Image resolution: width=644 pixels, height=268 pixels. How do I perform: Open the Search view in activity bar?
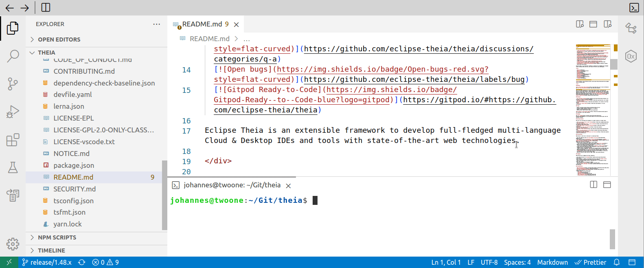13,56
